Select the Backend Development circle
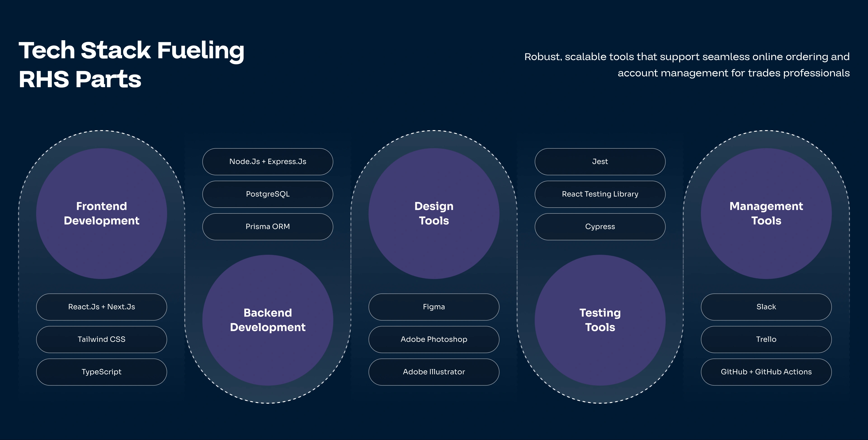The image size is (868, 440). point(268,320)
